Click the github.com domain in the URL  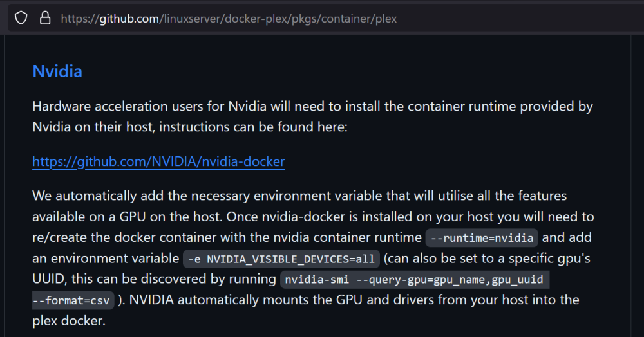(x=129, y=19)
